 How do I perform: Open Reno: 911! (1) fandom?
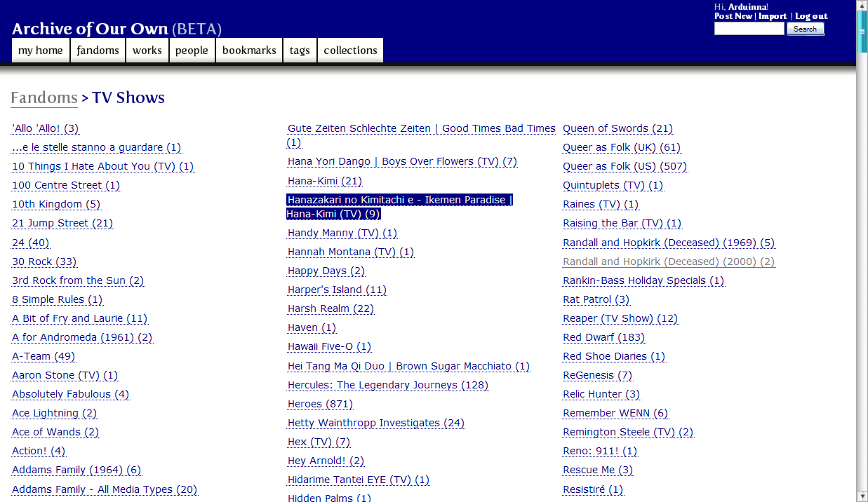click(600, 451)
